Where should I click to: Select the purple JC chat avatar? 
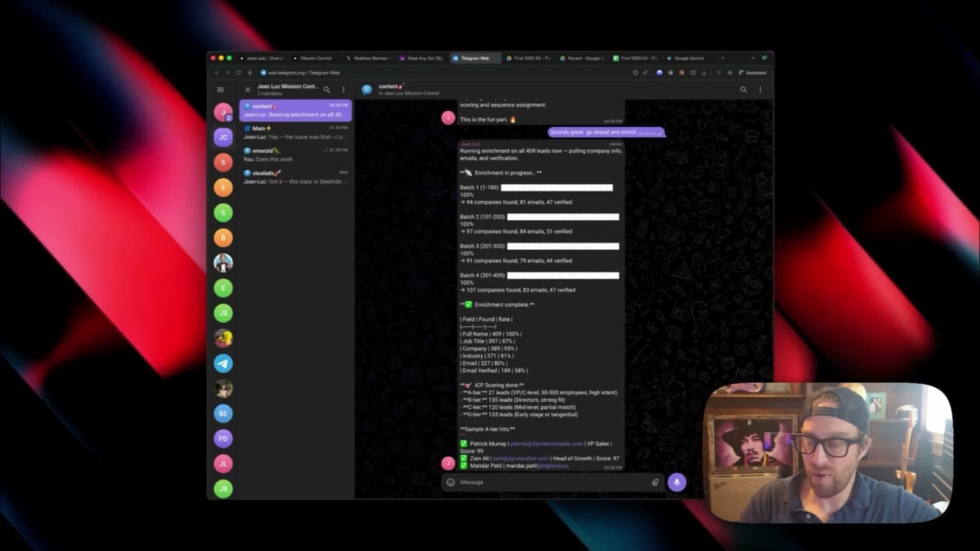point(224,137)
